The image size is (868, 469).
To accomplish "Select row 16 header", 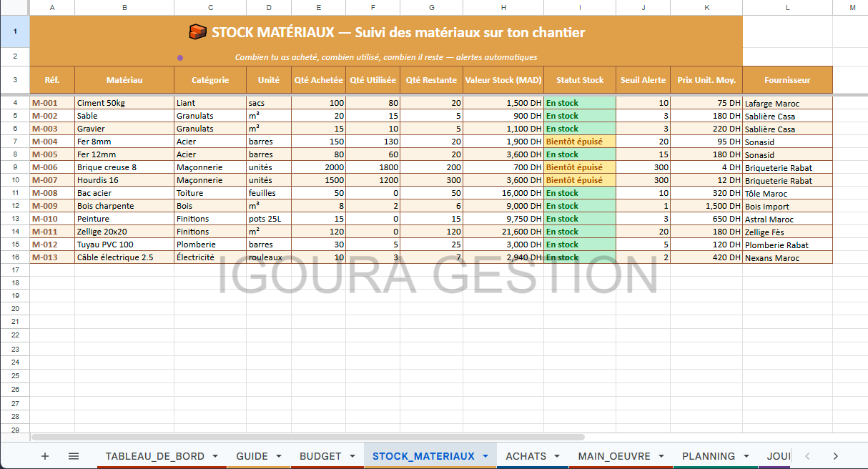I will coord(15,257).
